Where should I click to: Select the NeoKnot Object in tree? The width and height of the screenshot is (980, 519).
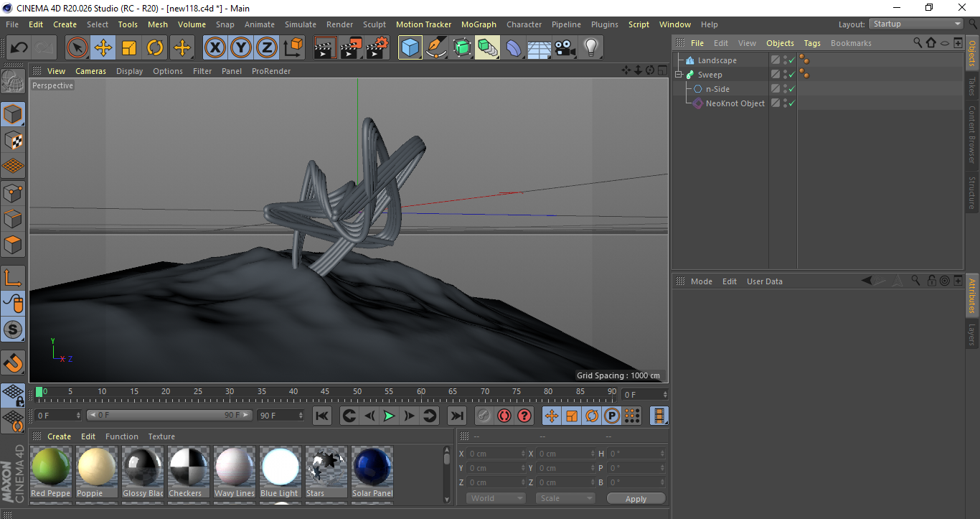735,103
